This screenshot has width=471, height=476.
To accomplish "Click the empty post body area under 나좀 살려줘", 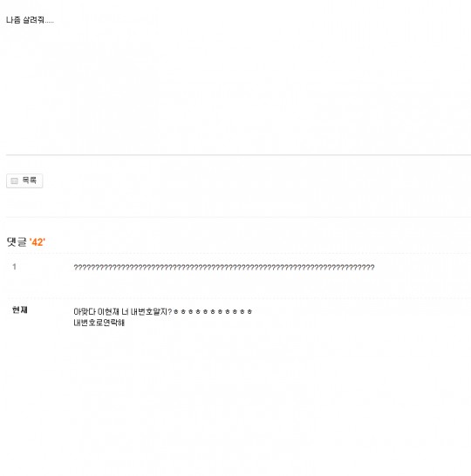I will [238, 90].
